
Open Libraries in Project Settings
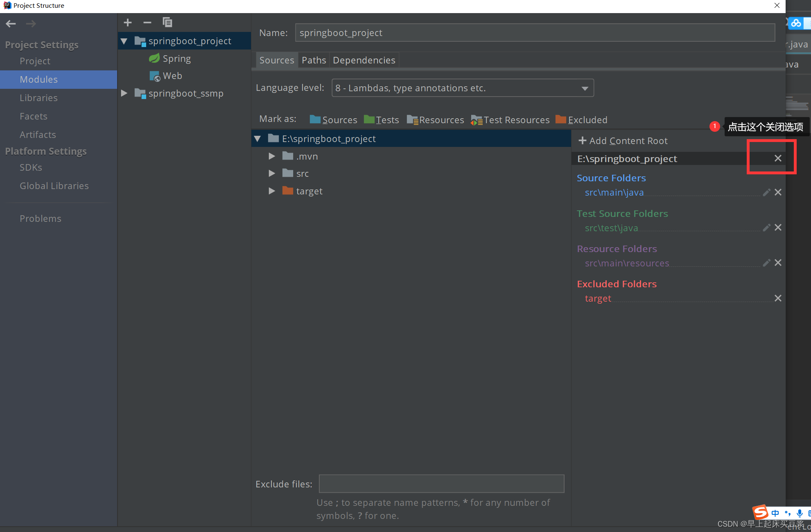tap(38, 98)
